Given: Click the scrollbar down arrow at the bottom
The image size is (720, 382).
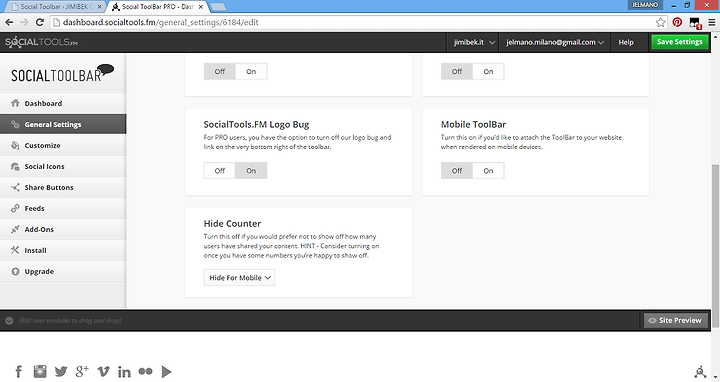Looking at the screenshot, I should point(715,377).
